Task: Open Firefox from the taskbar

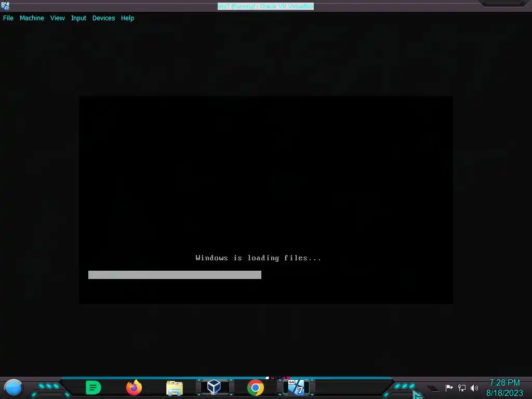Action: point(134,388)
